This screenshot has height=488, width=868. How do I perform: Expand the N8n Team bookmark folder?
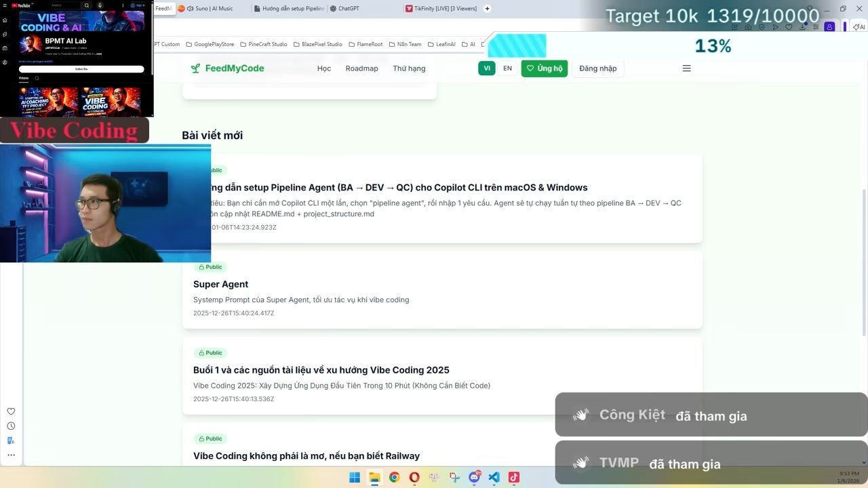[x=405, y=44]
